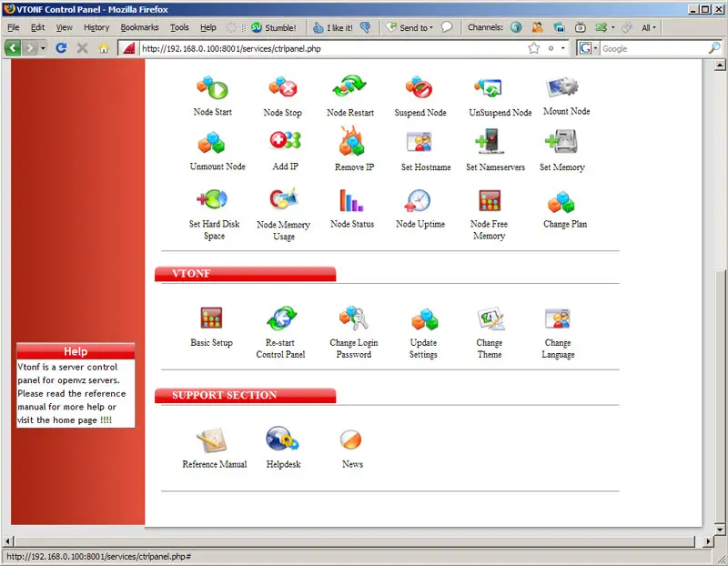The height and width of the screenshot is (566, 728).
Task: Open the File menu
Action: [x=14, y=27]
